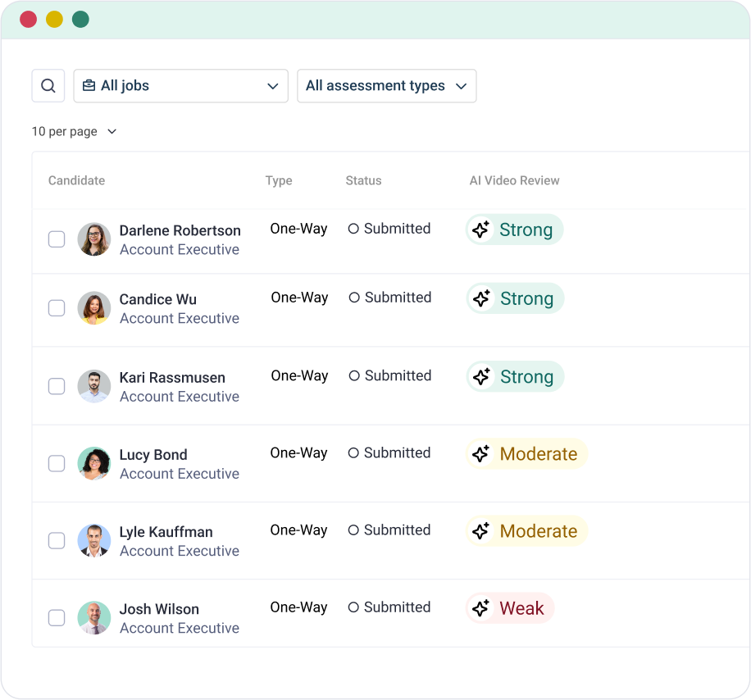This screenshot has width=751, height=700.
Task: Check Josh Wilson's row checkbox
Action: click(57, 618)
